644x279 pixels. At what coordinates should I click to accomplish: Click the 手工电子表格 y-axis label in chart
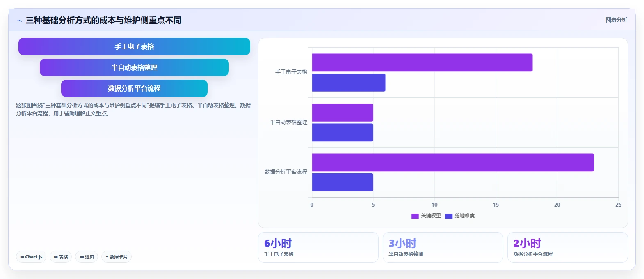coord(291,72)
